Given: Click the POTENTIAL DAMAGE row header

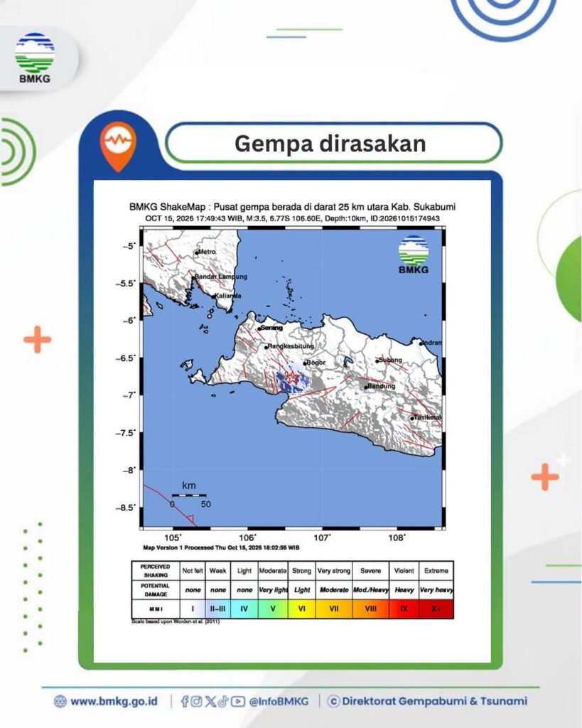Looking at the screenshot, I should [x=156, y=589].
